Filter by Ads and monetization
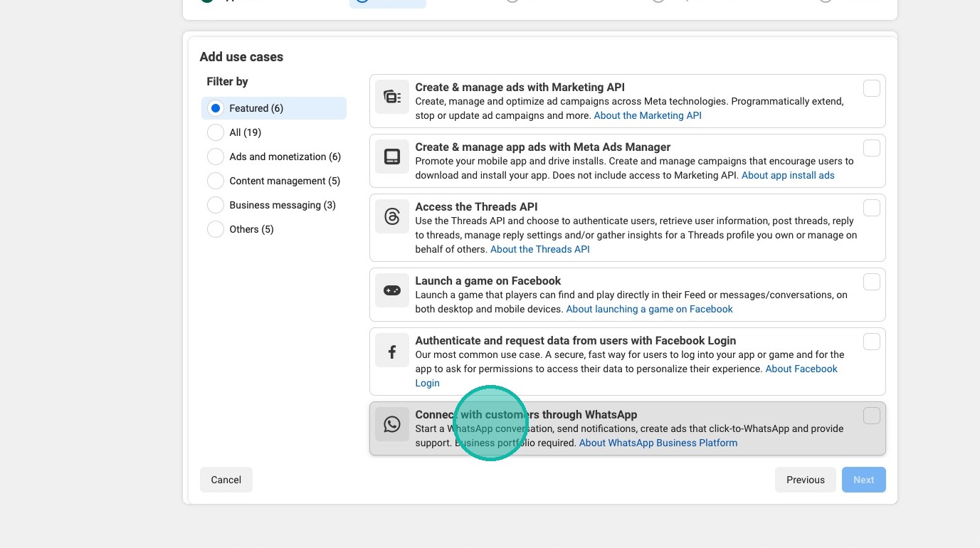980x548 pixels. click(216, 157)
